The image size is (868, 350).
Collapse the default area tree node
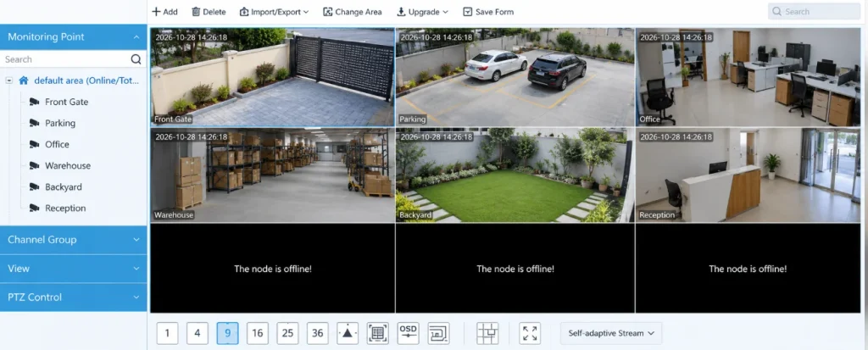[8, 81]
